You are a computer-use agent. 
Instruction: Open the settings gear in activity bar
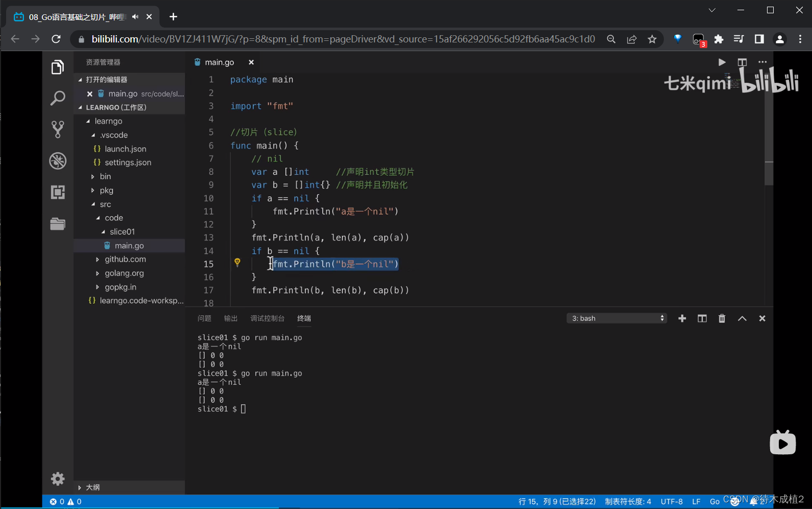click(x=58, y=479)
